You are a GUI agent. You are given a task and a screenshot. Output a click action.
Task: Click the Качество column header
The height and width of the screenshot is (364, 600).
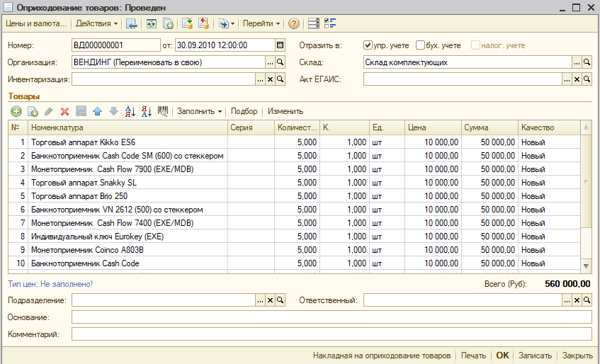pos(550,127)
